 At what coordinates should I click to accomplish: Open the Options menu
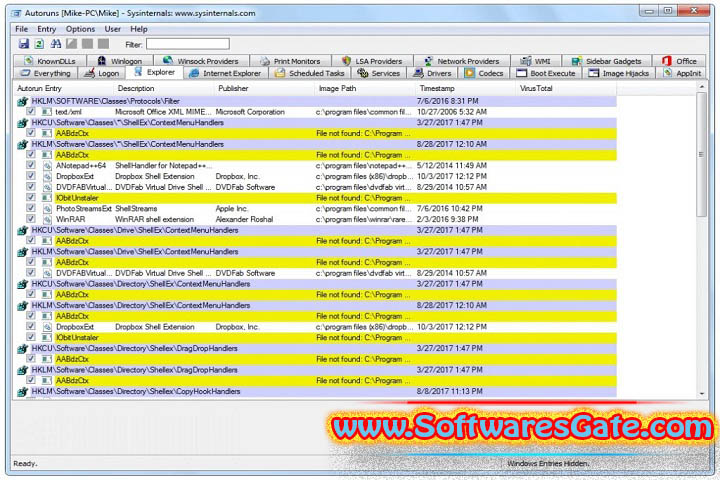click(80, 29)
